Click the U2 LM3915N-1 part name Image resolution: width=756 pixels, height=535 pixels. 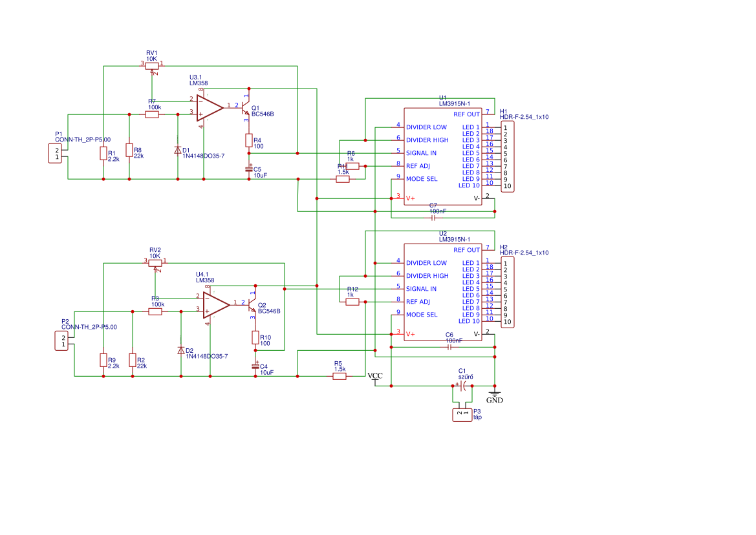[454, 239]
